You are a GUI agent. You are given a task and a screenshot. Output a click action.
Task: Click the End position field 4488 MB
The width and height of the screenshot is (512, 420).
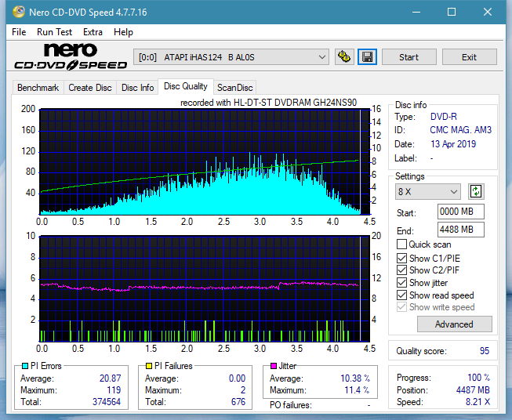click(x=461, y=230)
